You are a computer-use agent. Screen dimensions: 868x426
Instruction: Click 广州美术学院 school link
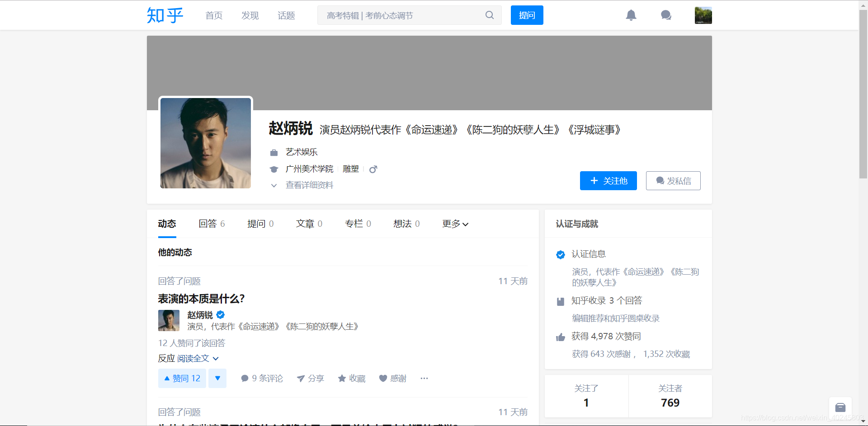coord(310,169)
